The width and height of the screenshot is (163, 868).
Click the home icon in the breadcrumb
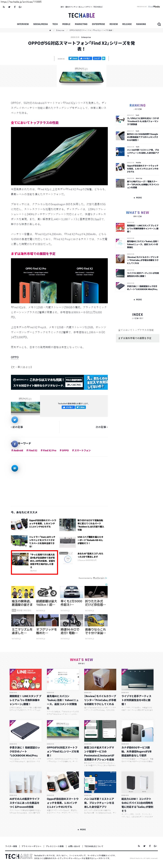pos(50,30)
